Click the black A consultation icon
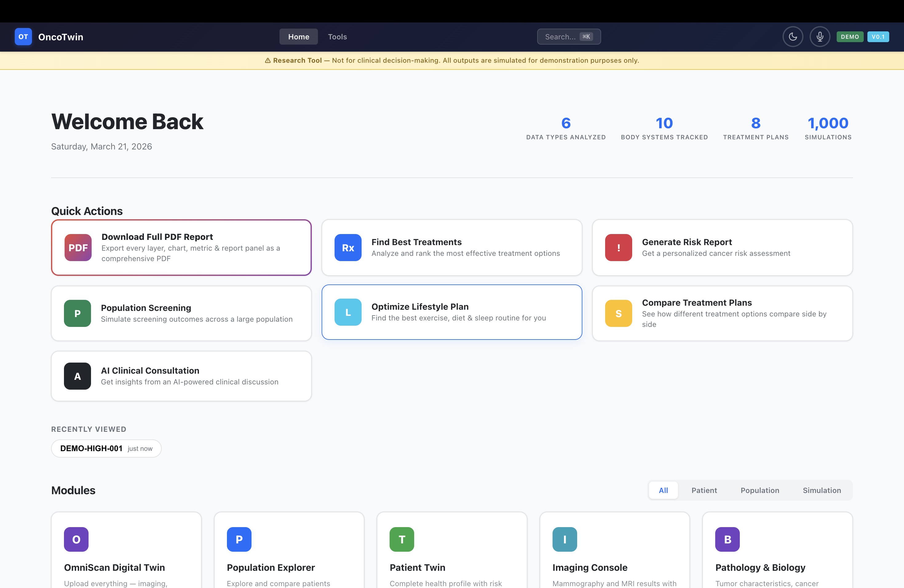 point(77,376)
